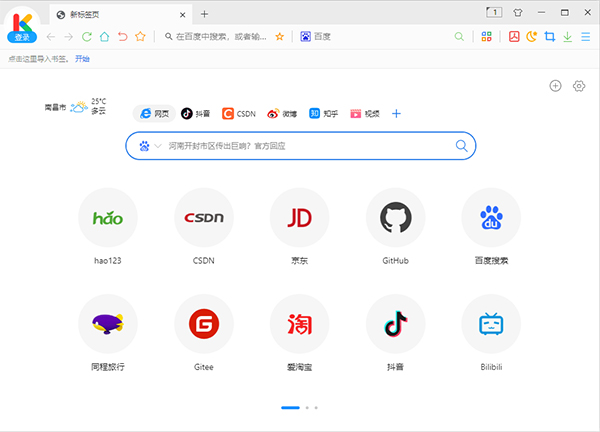The width and height of the screenshot is (600, 432).
Task: Click the undo closed tab icon
Action: (122, 37)
